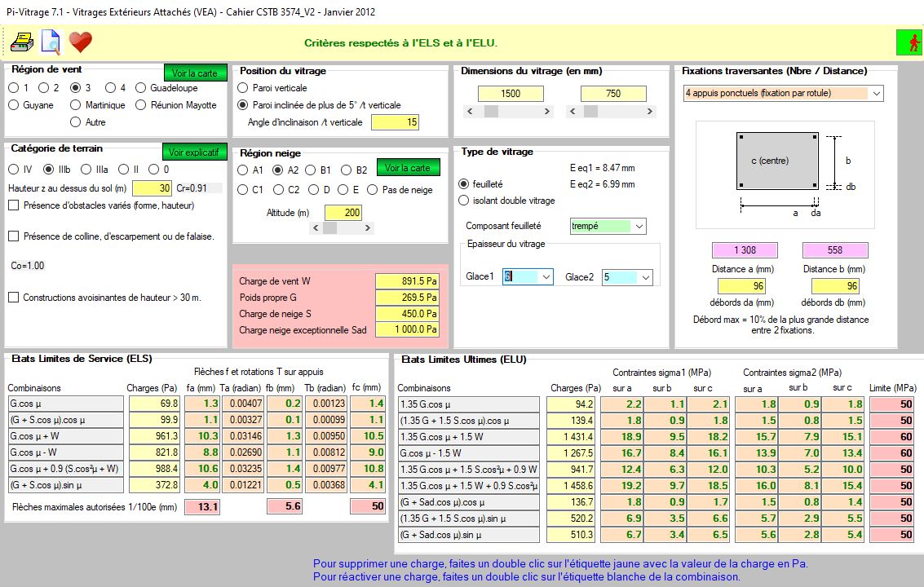Screen dimensions: 924x587
Task: Click the Charge de vent W value 891.5 Pa
Action: (x=407, y=281)
